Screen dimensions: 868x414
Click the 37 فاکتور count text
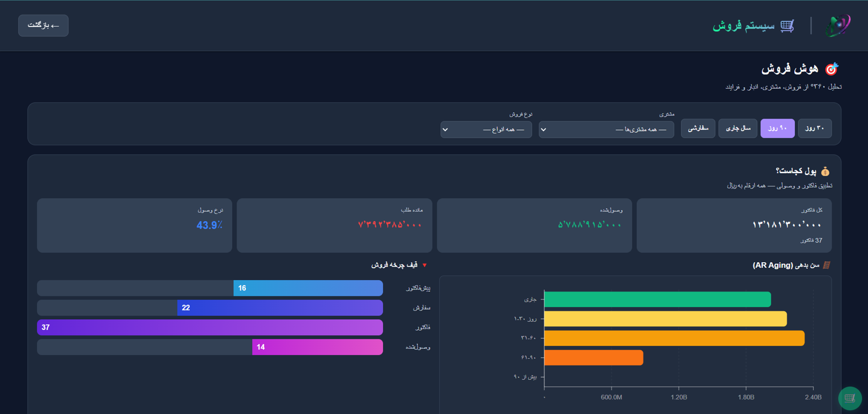[x=812, y=241]
